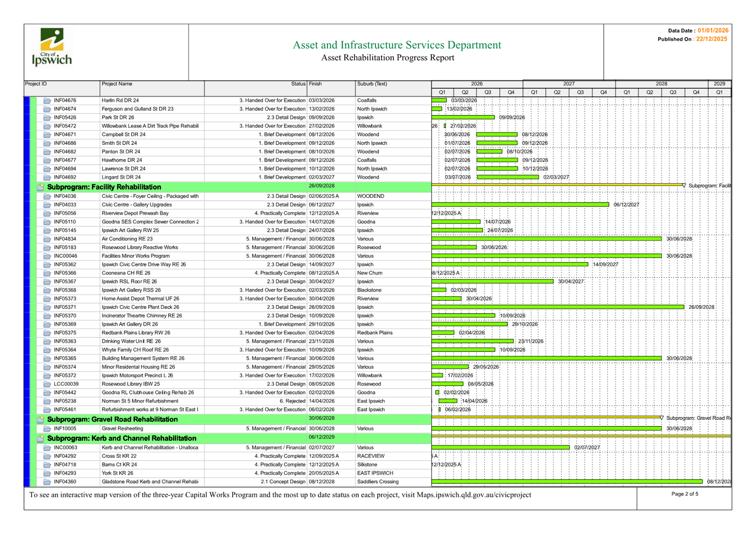Click Facility Rehabilitation subprogram group icon
Screen dimensions: 756x534
pyautogui.click(x=40, y=187)
